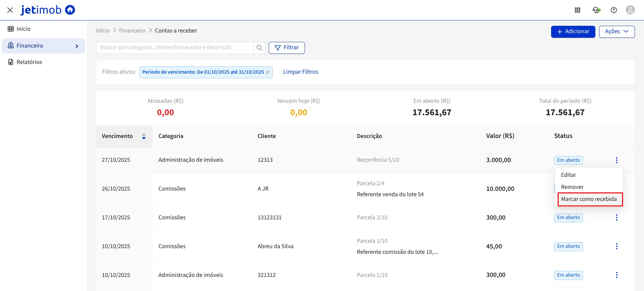The height and width of the screenshot is (291, 644).
Task: Select Marcar como recebida menu option
Action: [x=589, y=199]
